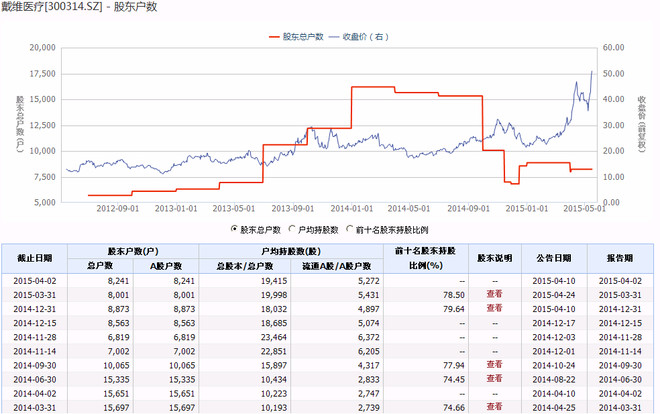Click the 股东户数(户) group header
This screenshot has height=414, width=660.
[133, 252]
